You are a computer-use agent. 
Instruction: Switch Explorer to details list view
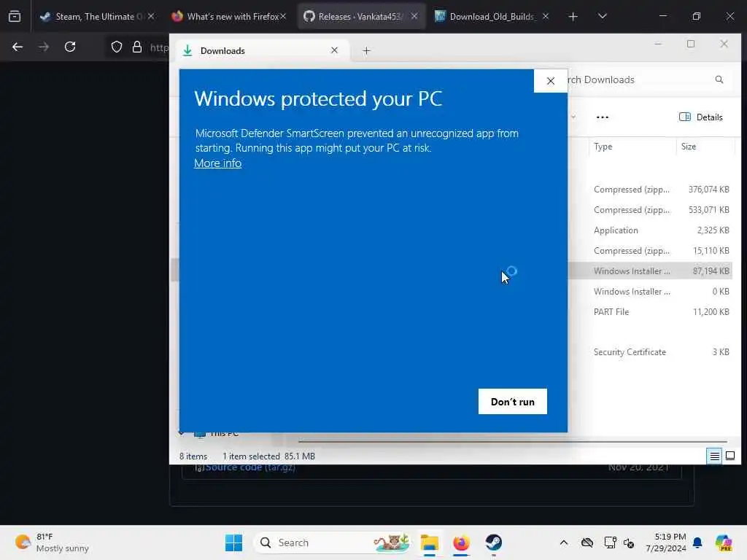click(714, 456)
